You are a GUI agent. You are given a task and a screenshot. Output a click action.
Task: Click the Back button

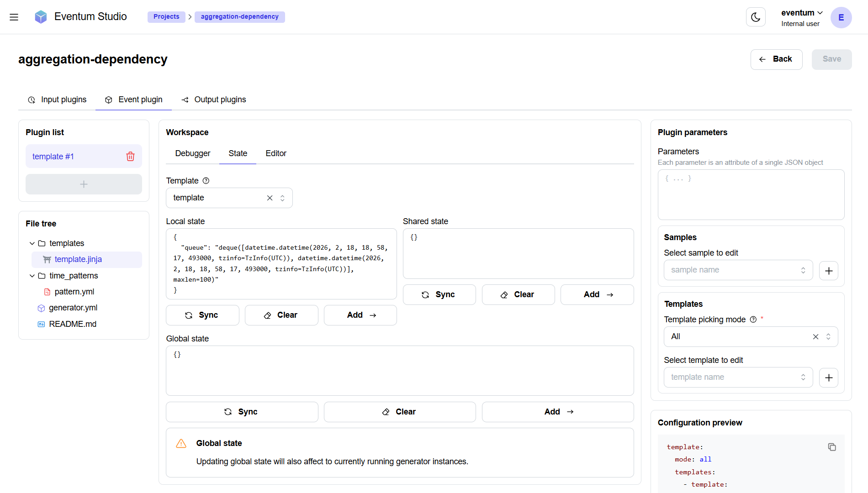pos(776,59)
